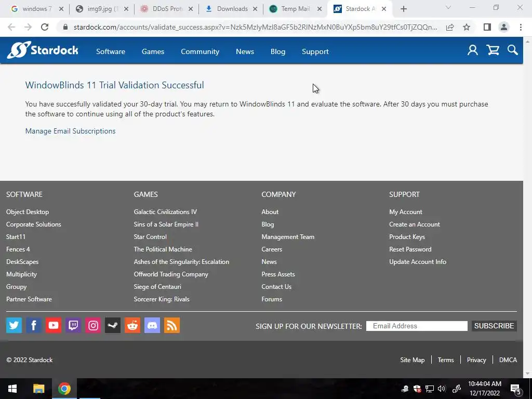Viewport: 532px width, 399px height.
Task: Open the Support menu in header
Action: pyautogui.click(x=315, y=51)
